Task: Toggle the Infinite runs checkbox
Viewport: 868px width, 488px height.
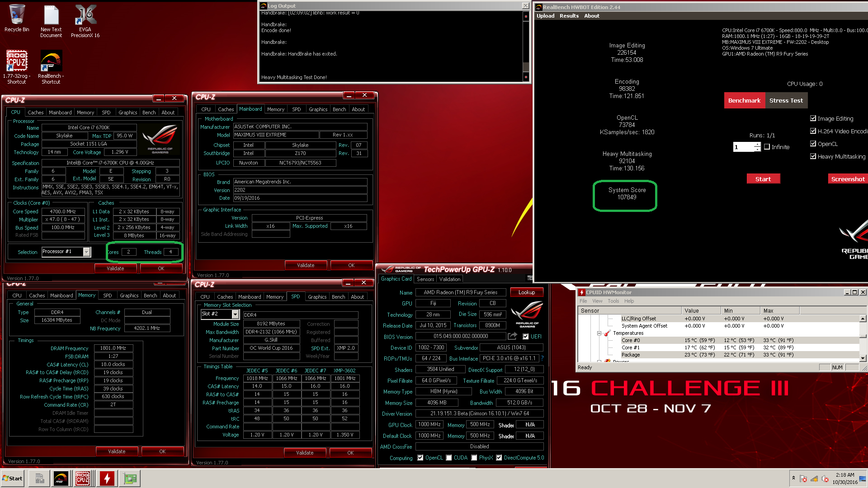Action: (x=767, y=147)
